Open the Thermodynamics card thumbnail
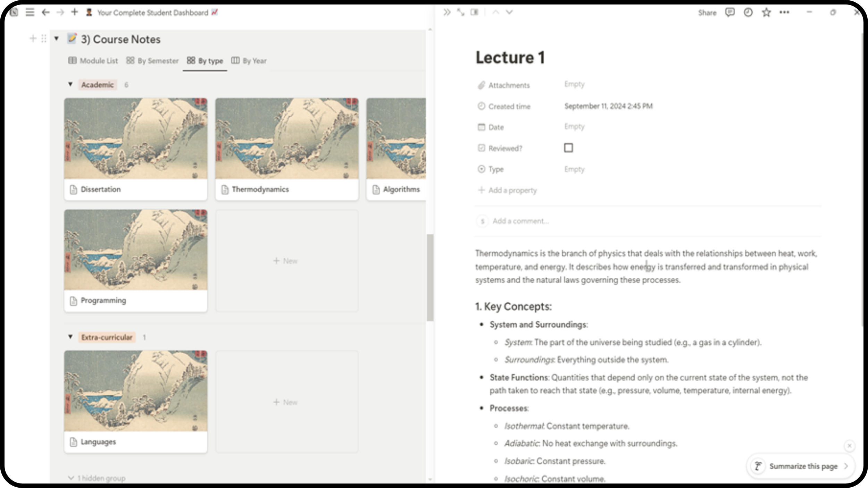 click(286, 138)
